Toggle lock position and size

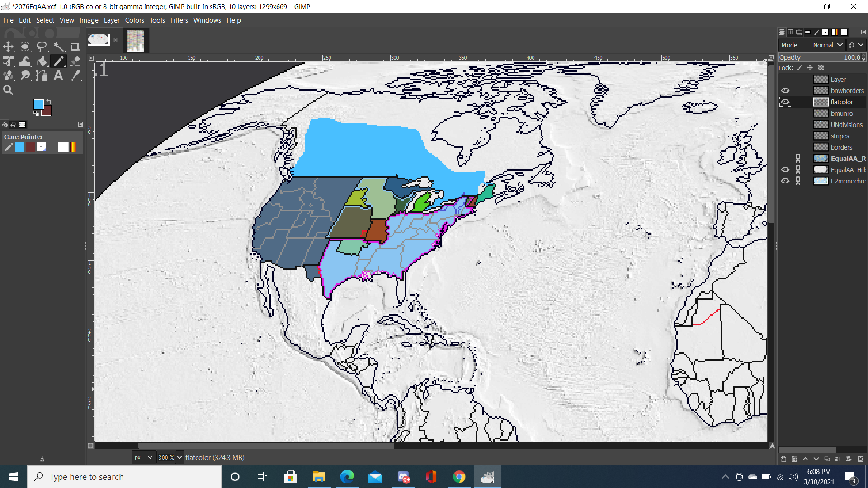point(810,68)
